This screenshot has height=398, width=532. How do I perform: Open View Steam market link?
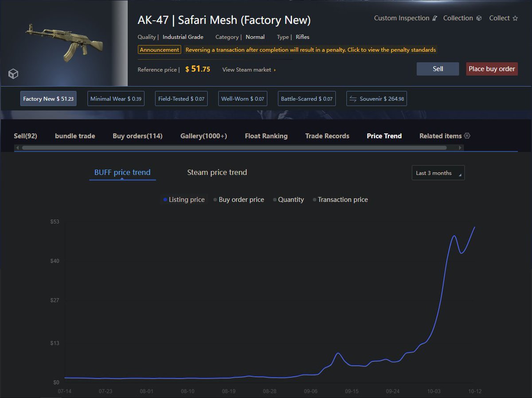click(249, 70)
